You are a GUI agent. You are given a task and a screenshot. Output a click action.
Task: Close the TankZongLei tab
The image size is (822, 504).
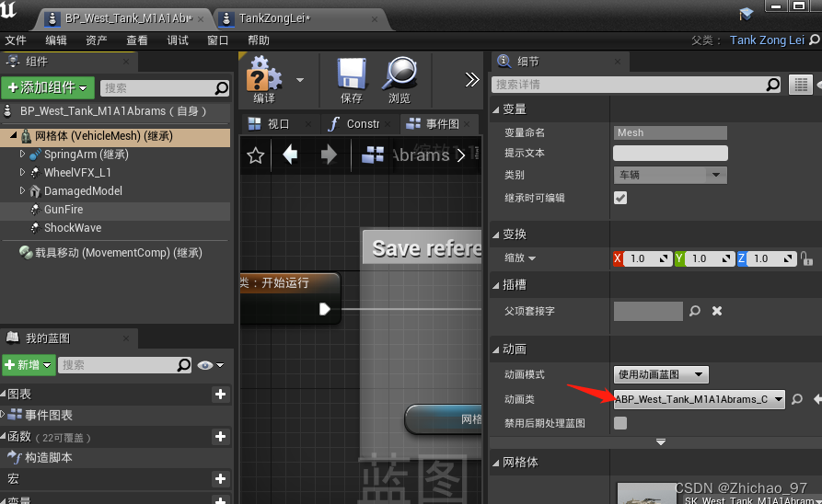tap(375, 19)
